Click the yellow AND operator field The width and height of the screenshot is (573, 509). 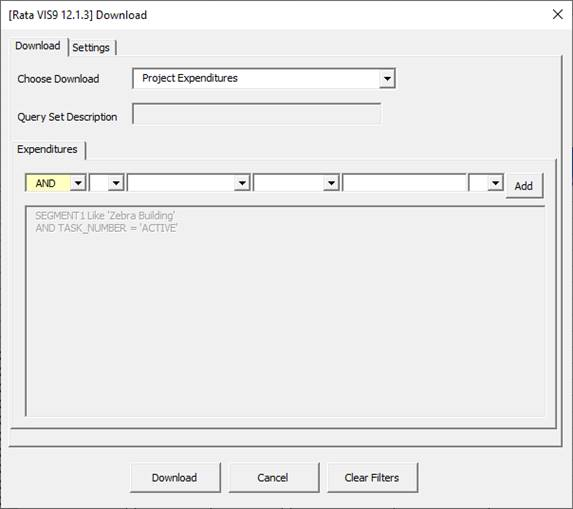coord(48,183)
